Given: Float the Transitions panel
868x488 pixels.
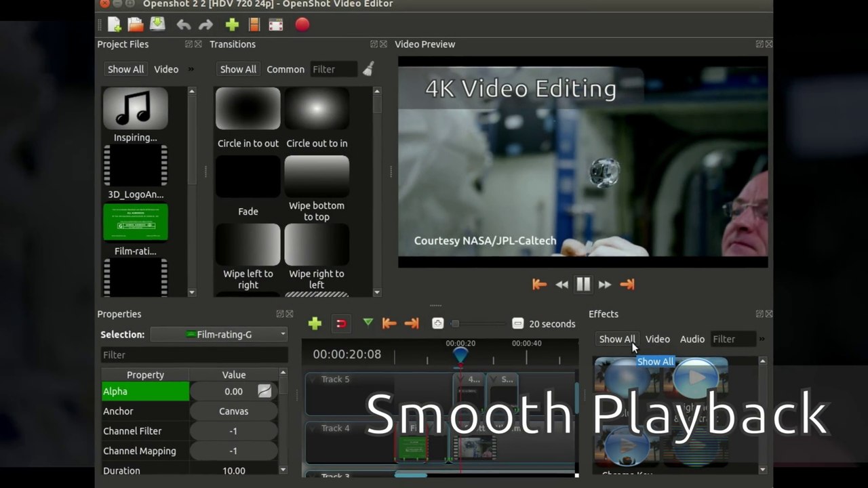Looking at the screenshot, I should pyautogui.click(x=374, y=44).
